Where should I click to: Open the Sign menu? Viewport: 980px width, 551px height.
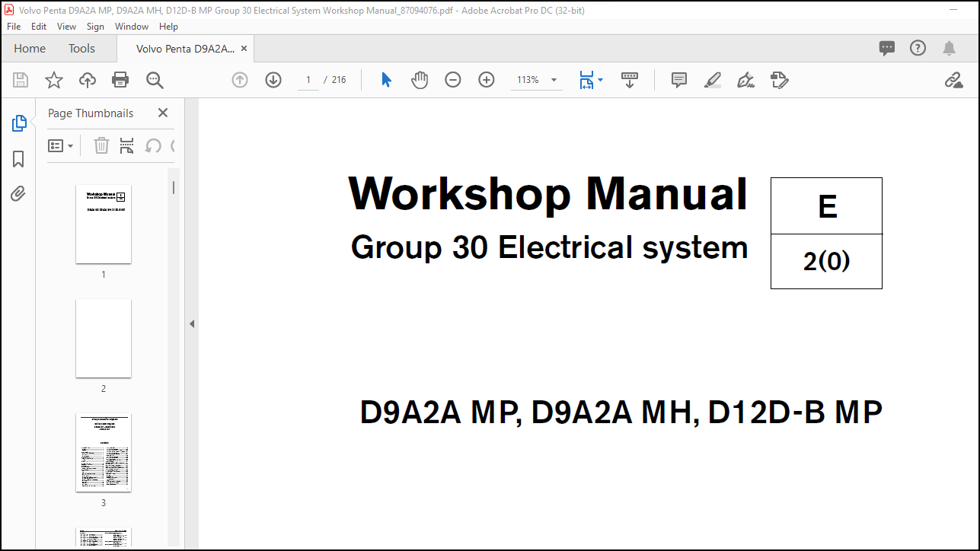tap(95, 26)
